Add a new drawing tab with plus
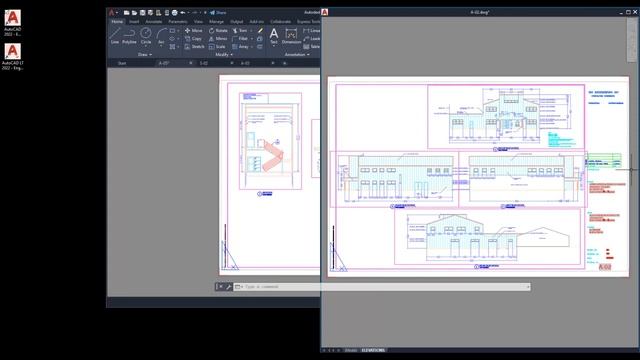The width and height of the screenshot is (640, 360). pyautogui.click(x=285, y=63)
